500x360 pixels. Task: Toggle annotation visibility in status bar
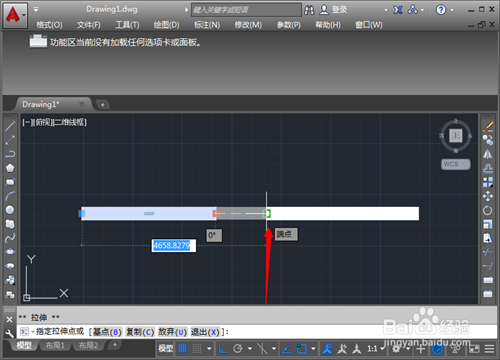(x=327, y=349)
